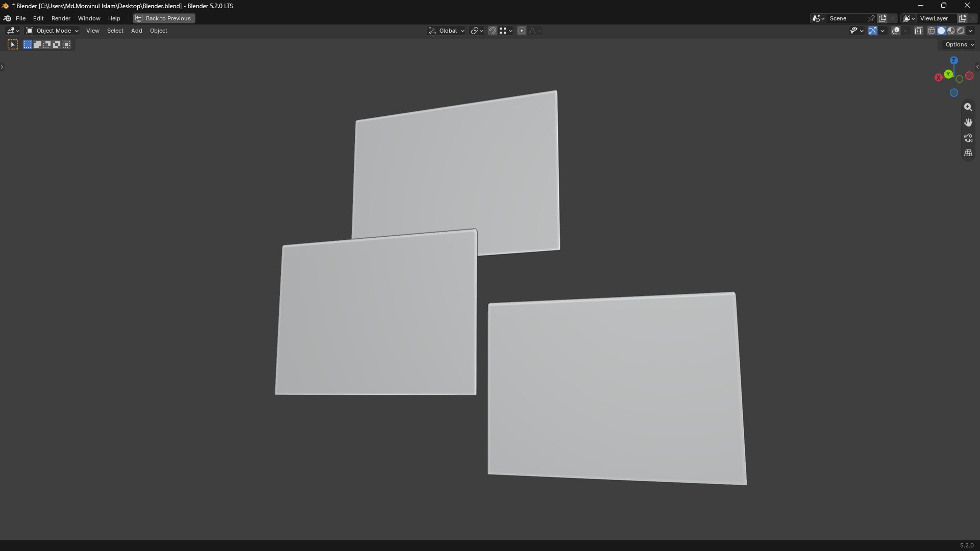Choose Subtract Selection mode icon
This screenshot has width=980, height=551.
[x=47, y=45]
